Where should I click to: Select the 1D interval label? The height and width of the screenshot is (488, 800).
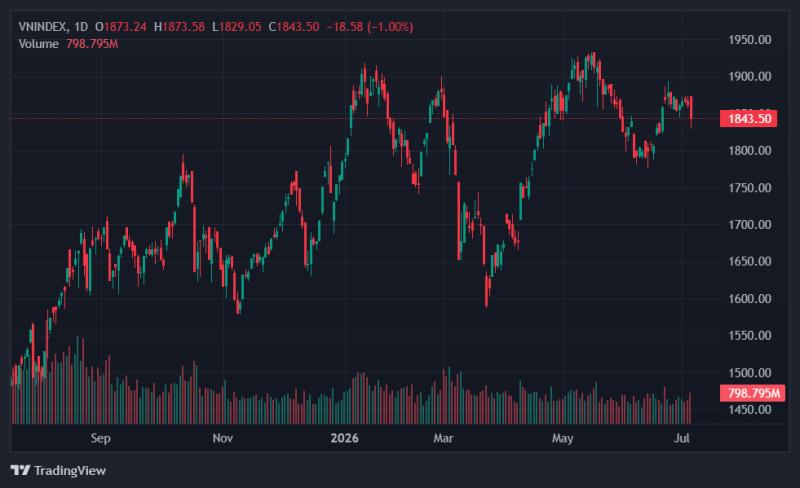81,27
